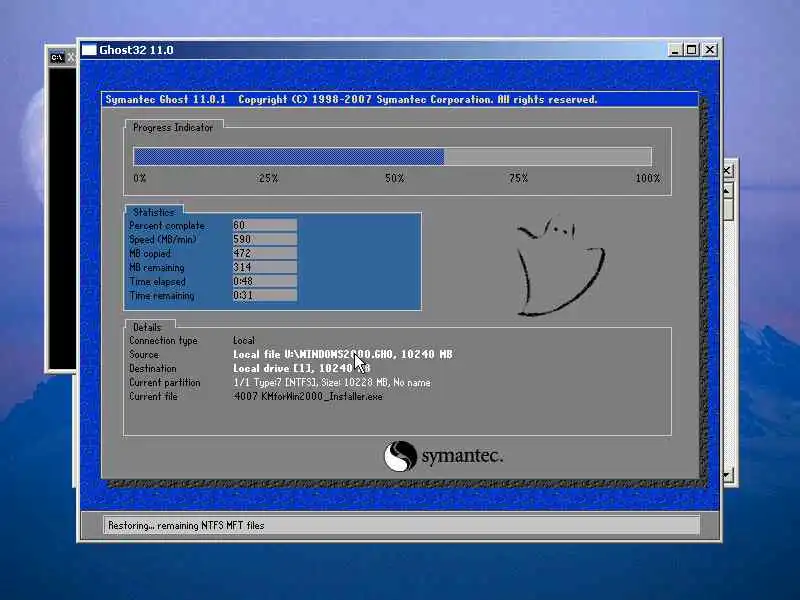
Task: Click the MB remaining value 314
Action: pyautogui.click(x=265, y=267)
